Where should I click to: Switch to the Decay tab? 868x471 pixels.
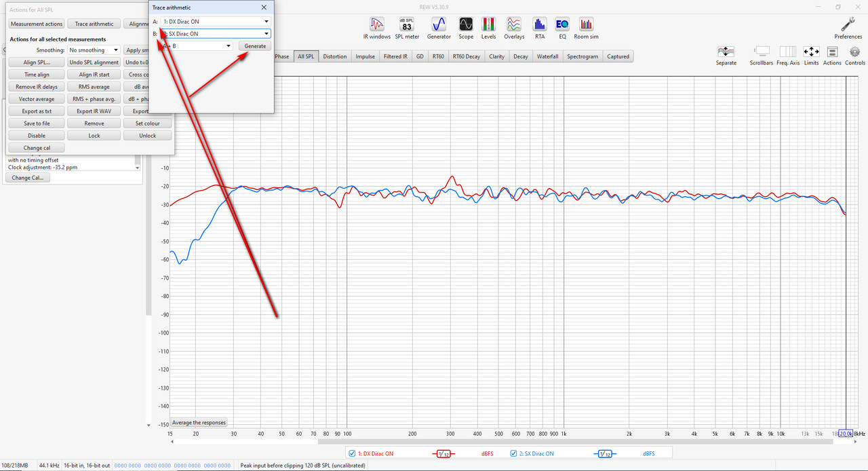click(521, 56)
